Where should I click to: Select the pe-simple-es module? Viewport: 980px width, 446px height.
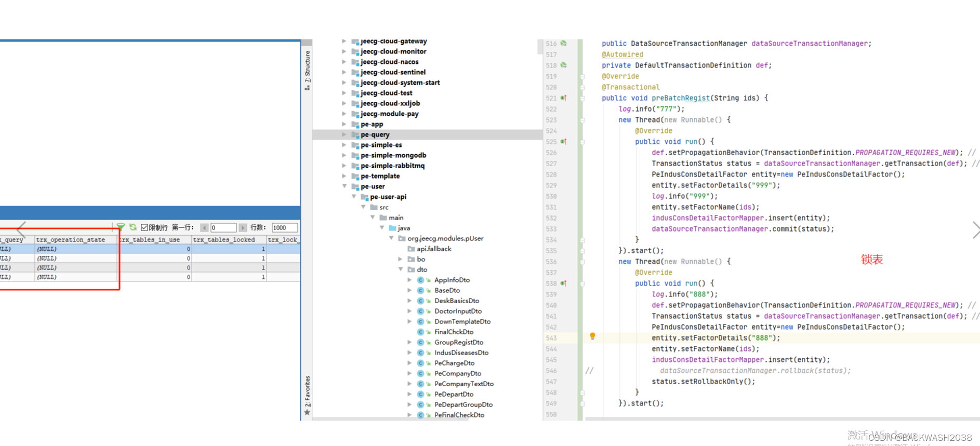(381, 145)
